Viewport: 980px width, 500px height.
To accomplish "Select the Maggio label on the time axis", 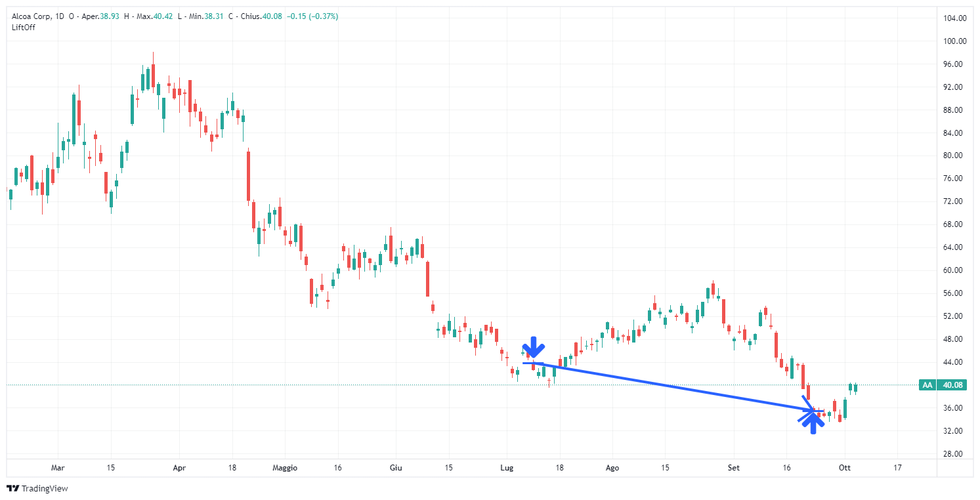I will tap(286, 468).
